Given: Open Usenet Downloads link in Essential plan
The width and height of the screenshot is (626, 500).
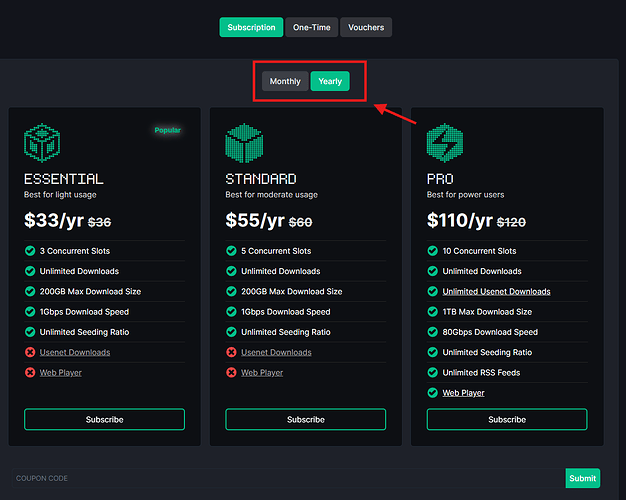Looking at the screenshot, I should (75, 352).
